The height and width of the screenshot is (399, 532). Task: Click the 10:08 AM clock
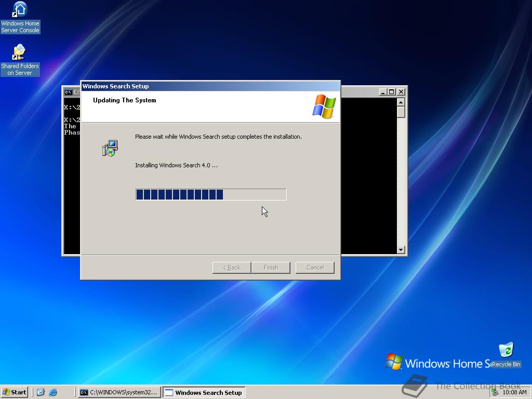[x=514, y=392]
